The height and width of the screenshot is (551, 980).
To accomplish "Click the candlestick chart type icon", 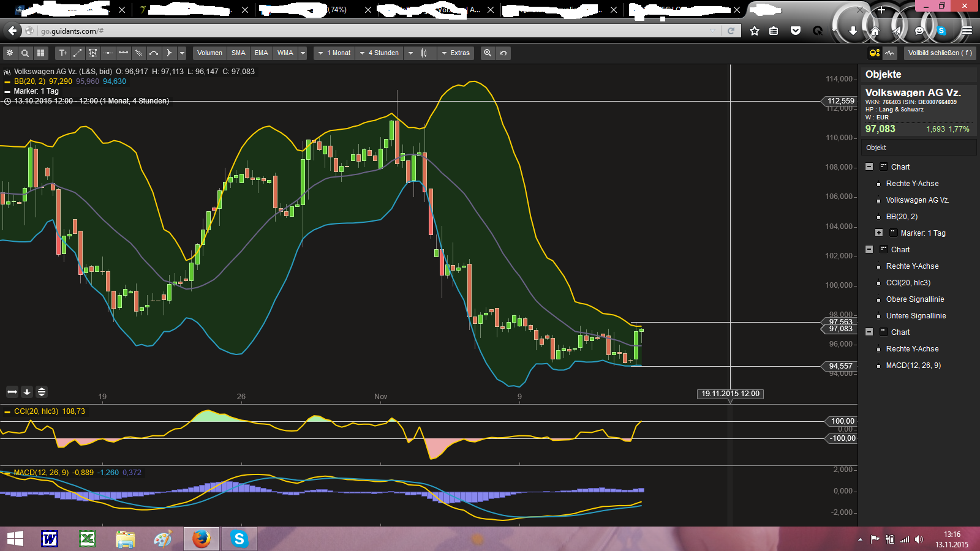I will pos(424,53).
